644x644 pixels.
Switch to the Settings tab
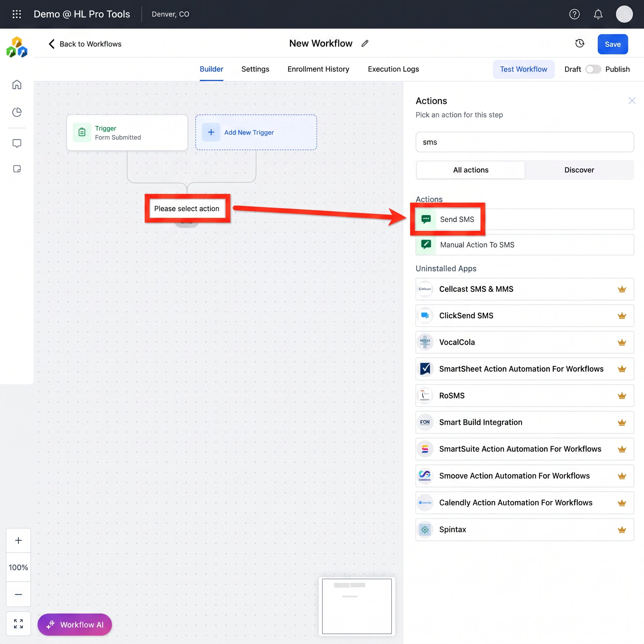tap(255, 69)
